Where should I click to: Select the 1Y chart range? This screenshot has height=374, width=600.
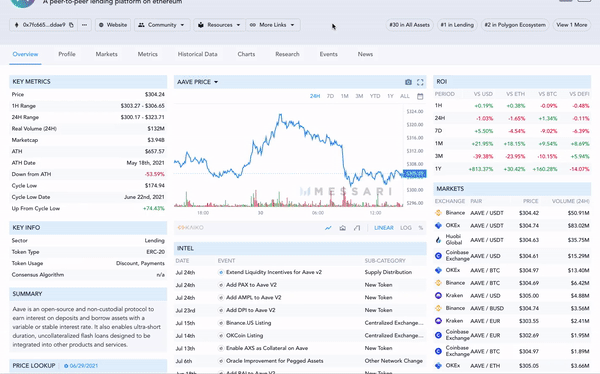[390, 96]
